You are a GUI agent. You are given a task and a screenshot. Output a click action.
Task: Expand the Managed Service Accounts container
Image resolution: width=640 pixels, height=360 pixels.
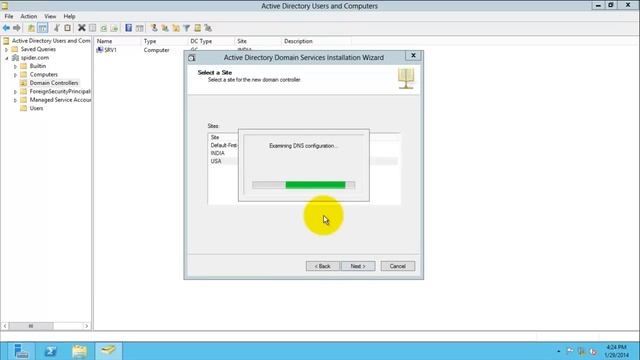(16, 100)
